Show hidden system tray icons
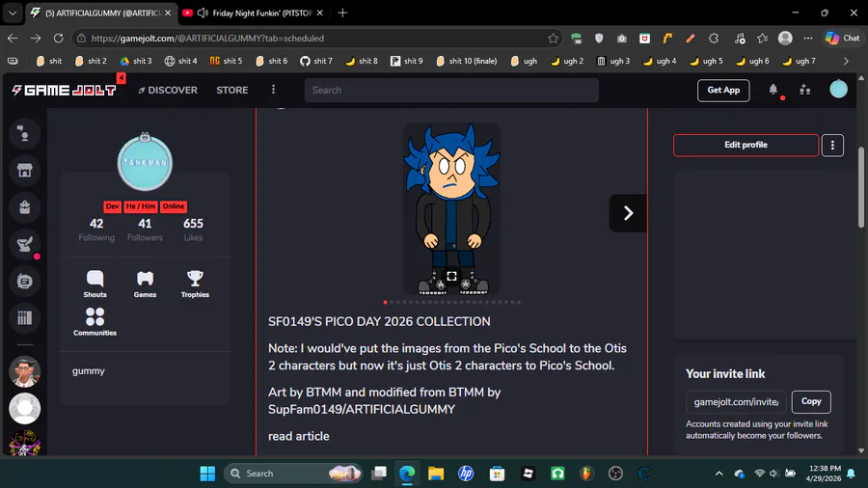The width and height of the screenshot is (868, 488). (x=719, y=474)
